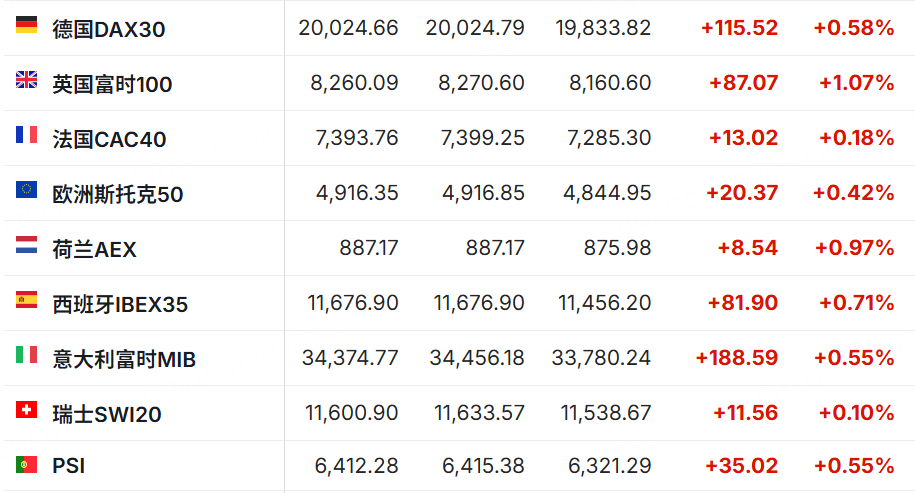Click the UK flag icon

click(26, 80)
